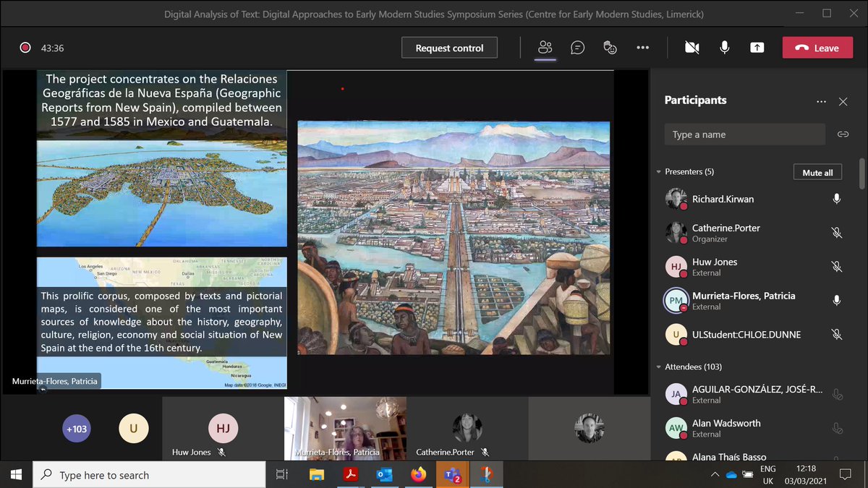The width and height of the screenshot is (868, 488).
Task: Open Firefox from the taskbar
Action: click(x=419, y=475)
